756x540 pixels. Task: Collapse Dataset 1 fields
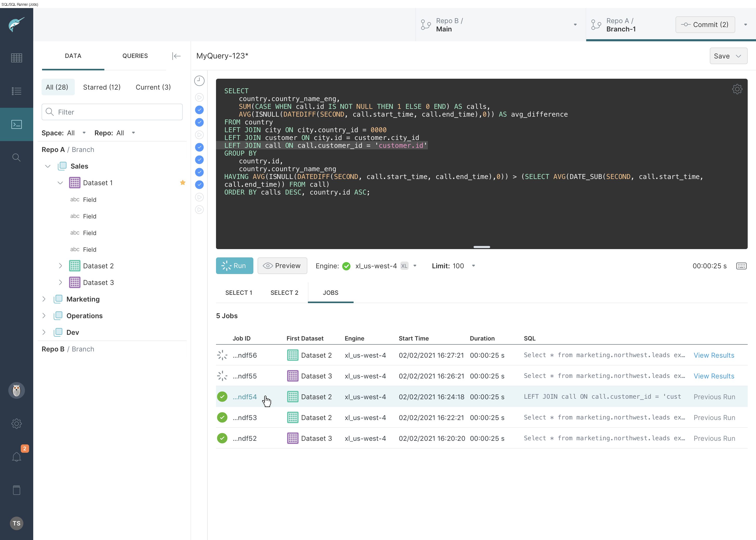[x=60, y=183]
